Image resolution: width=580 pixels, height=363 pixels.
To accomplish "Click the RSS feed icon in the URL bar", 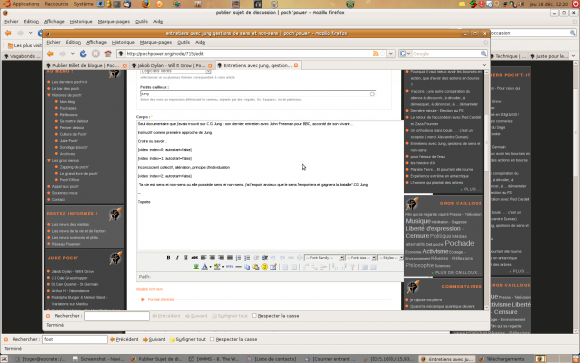I will [x=376, y=54].
